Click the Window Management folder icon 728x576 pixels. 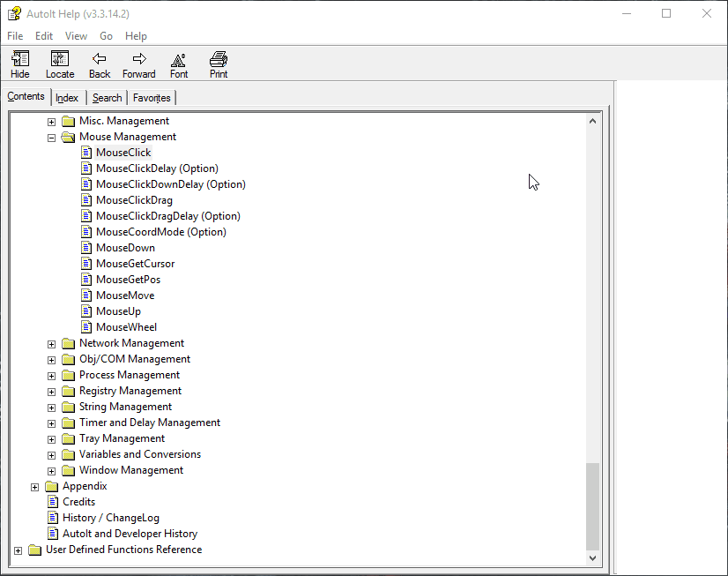click(68, 470)
